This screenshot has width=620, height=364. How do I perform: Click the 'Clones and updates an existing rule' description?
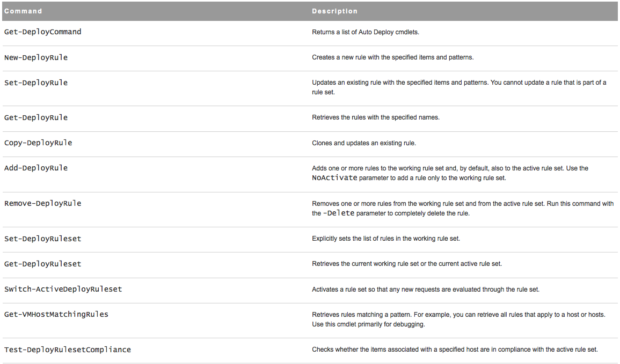coord(364,143)
